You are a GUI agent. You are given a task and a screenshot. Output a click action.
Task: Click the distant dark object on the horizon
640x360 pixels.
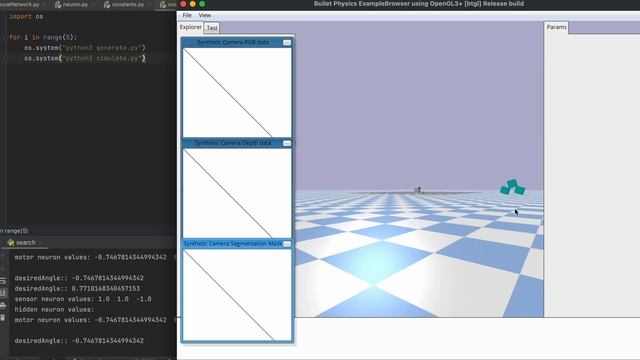tap(418, 190)
